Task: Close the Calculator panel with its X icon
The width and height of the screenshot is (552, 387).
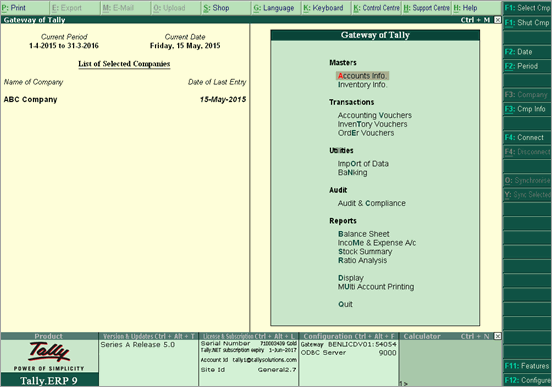Action: click(x=497, y=336)
